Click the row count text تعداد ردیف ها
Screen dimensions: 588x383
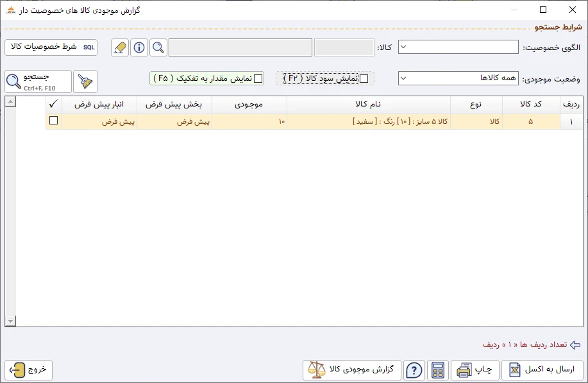point(525,345)
